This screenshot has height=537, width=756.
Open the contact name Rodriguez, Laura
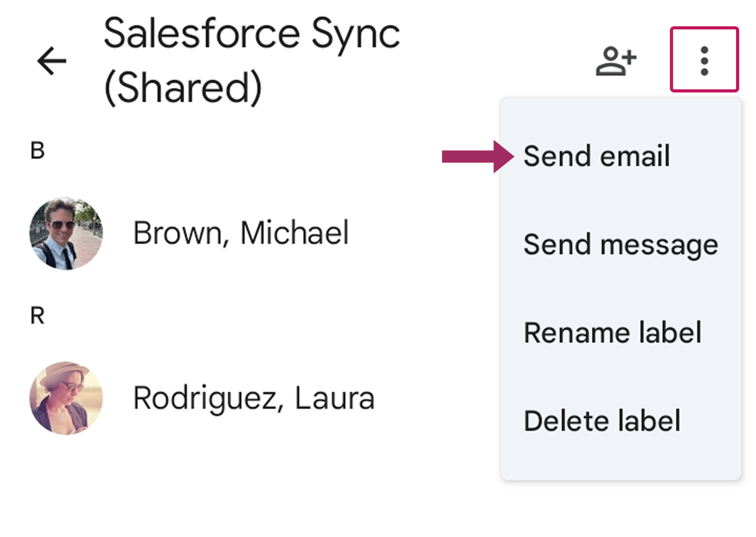[x=254, y=398]
